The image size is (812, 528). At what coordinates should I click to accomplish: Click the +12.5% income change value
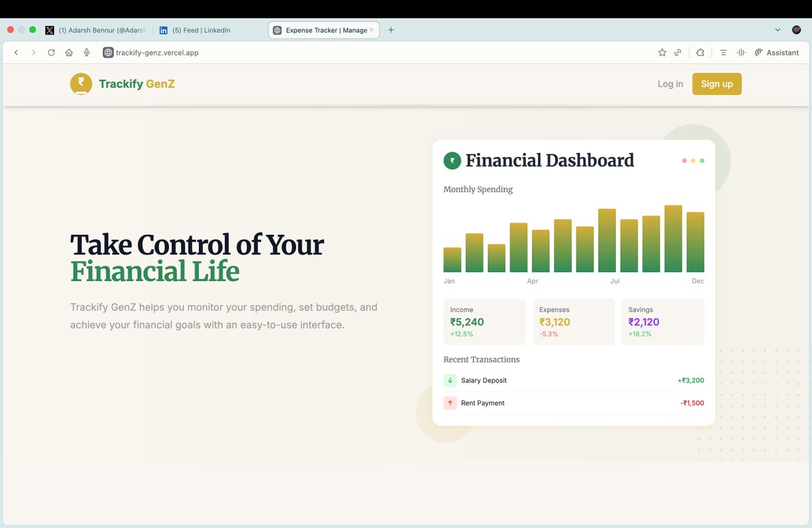click(x=461, y=334)
